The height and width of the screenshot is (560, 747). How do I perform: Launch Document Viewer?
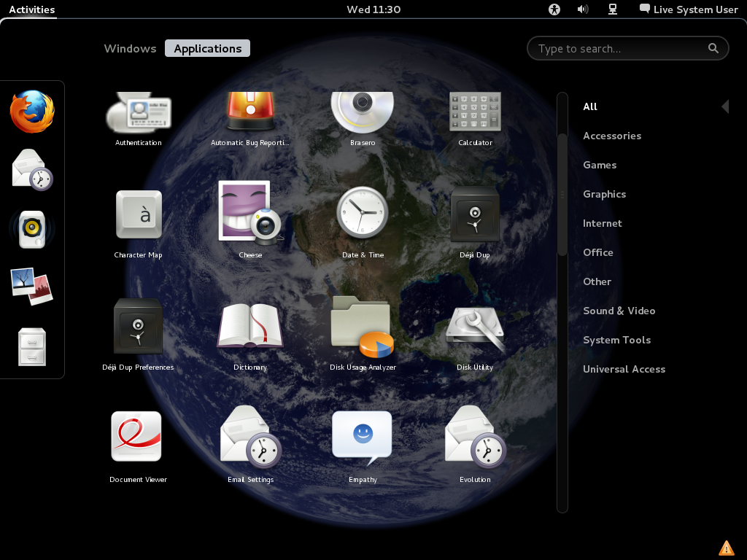[x=138, y=447]
